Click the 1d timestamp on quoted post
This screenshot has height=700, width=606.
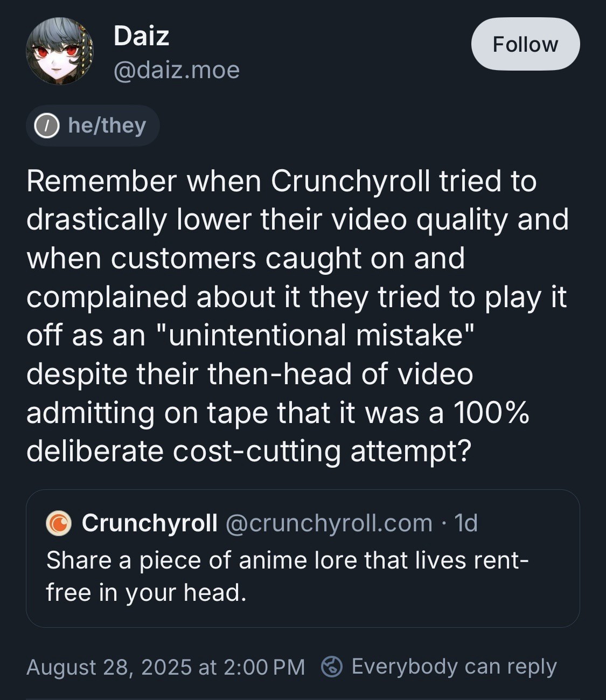(x=466, y=523)
